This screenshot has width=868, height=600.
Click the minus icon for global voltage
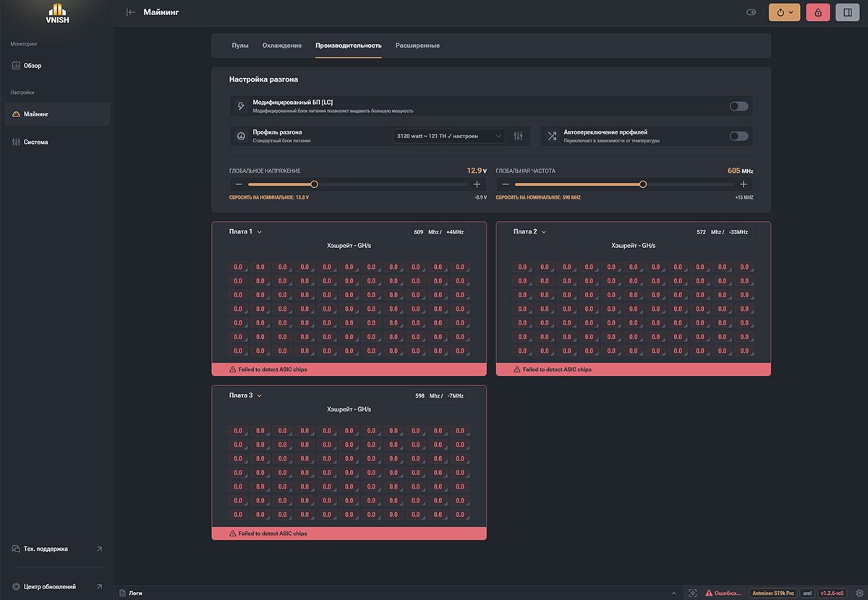[239, 184]
